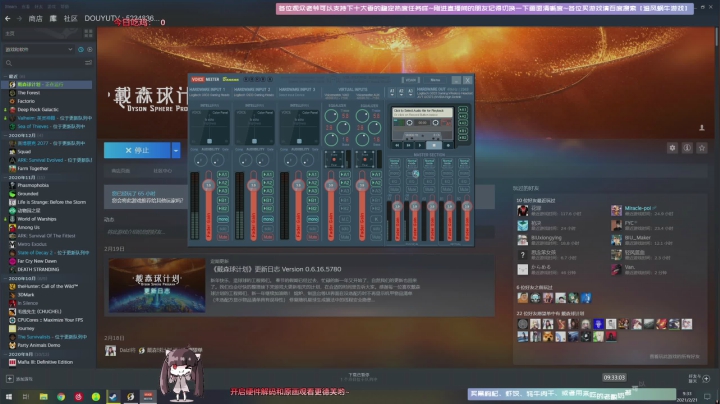Go back in Steam navigation
720x404 pixels.
7,18
